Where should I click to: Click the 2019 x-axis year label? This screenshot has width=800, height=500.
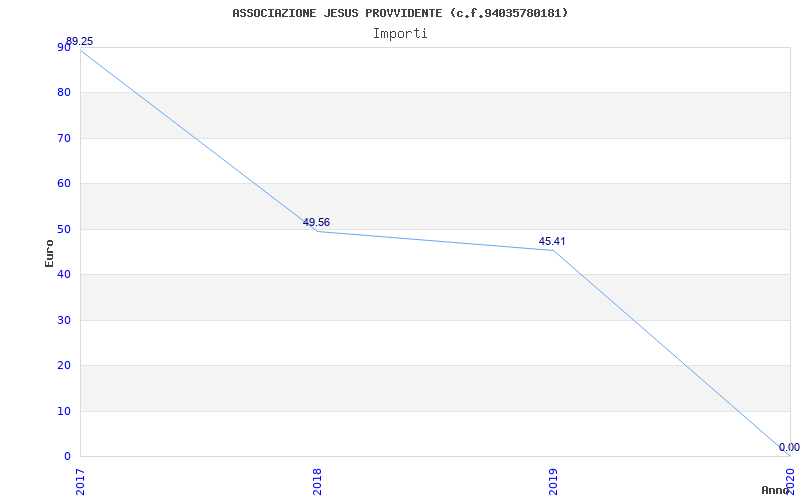coord(553,480)
